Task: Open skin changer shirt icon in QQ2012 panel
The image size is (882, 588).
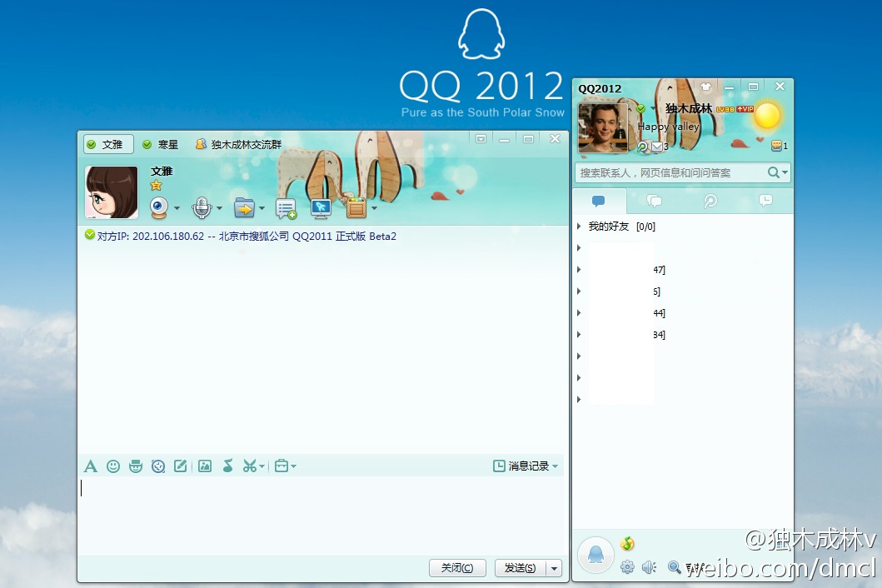Action: pos(705,87)
